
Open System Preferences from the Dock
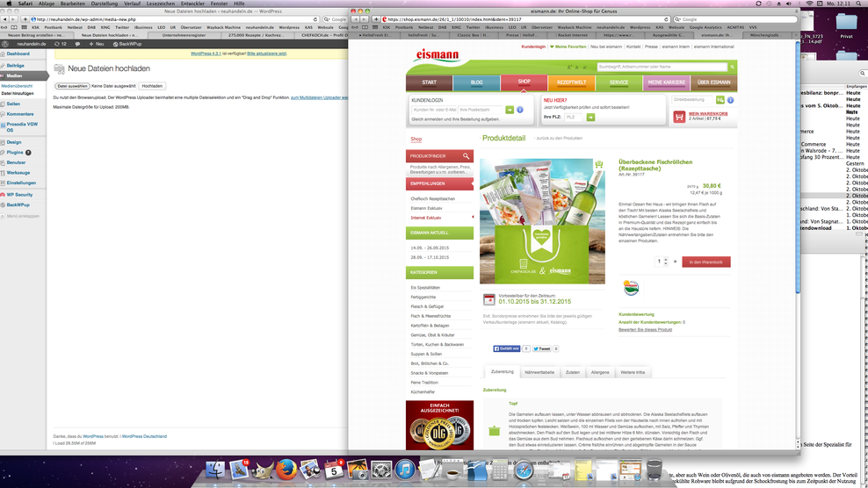[x=381, y=470]
